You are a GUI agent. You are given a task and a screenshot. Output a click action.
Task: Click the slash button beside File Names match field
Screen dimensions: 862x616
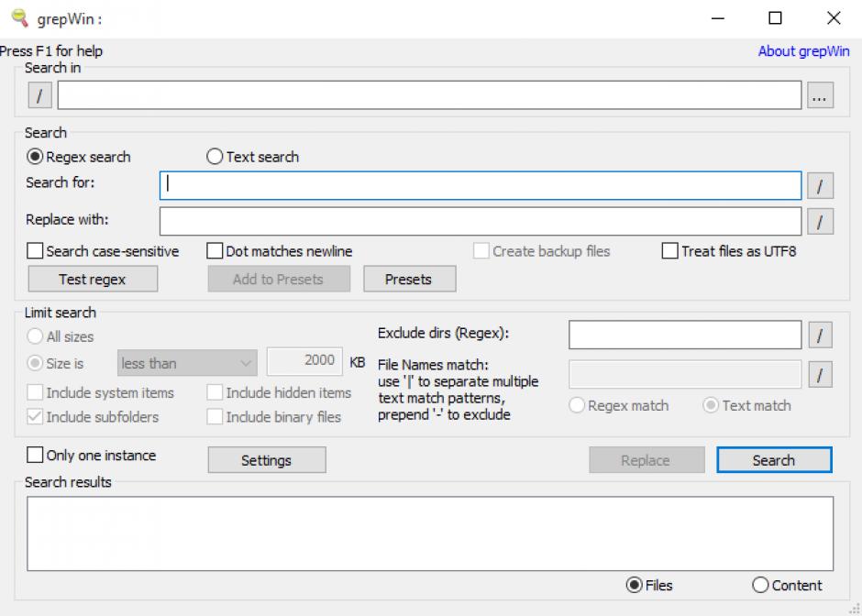820,375
